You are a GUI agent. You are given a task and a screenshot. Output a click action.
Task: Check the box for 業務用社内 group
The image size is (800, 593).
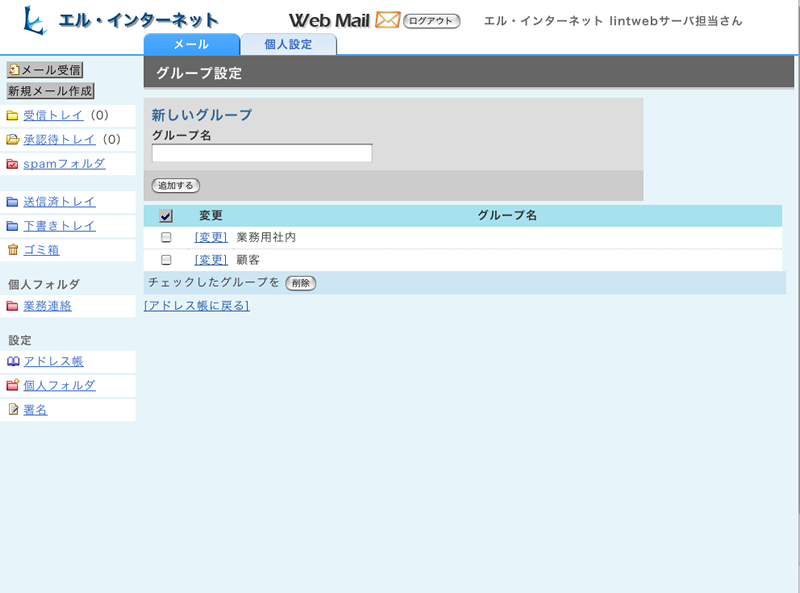tap(166, 237)
